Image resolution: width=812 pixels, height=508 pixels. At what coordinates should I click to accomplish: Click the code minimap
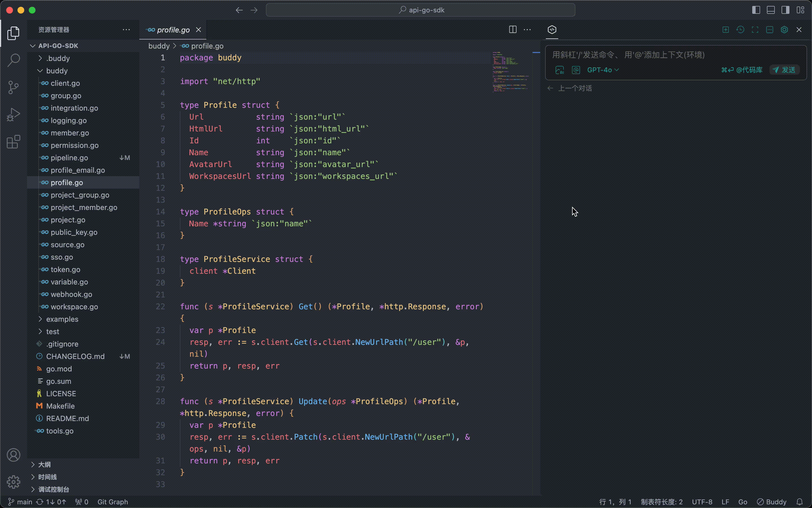(510, 72)
